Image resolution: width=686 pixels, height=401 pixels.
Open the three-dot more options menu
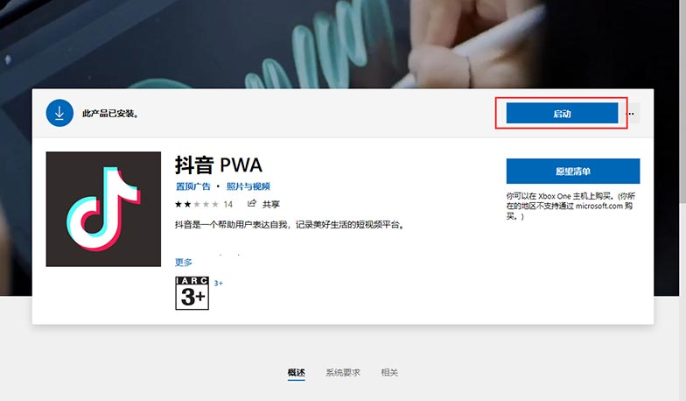[x=631, y=114]
